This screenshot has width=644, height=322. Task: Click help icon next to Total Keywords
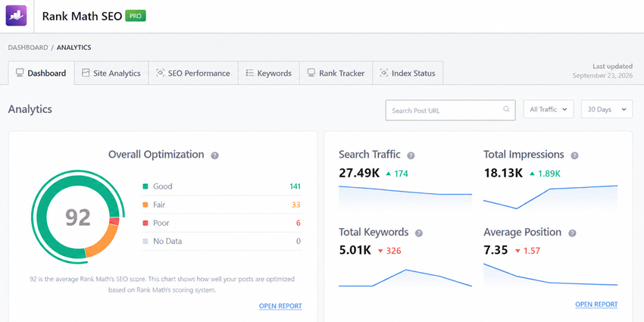coord(418,233)
